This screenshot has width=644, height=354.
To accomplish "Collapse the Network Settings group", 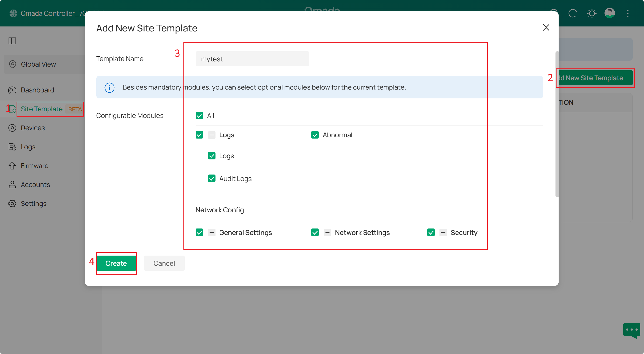I will tap(327, 232).
